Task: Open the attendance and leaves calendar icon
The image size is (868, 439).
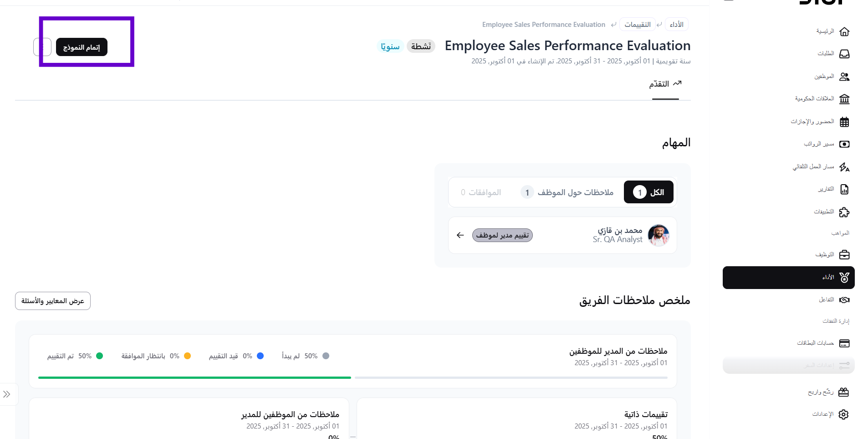Action: tap(844, 122)
